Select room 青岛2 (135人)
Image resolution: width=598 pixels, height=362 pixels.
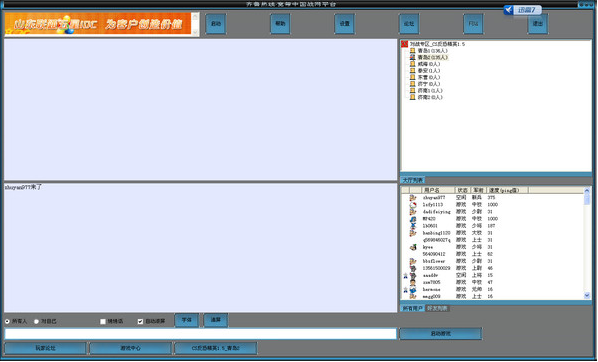tap(432, 58)
